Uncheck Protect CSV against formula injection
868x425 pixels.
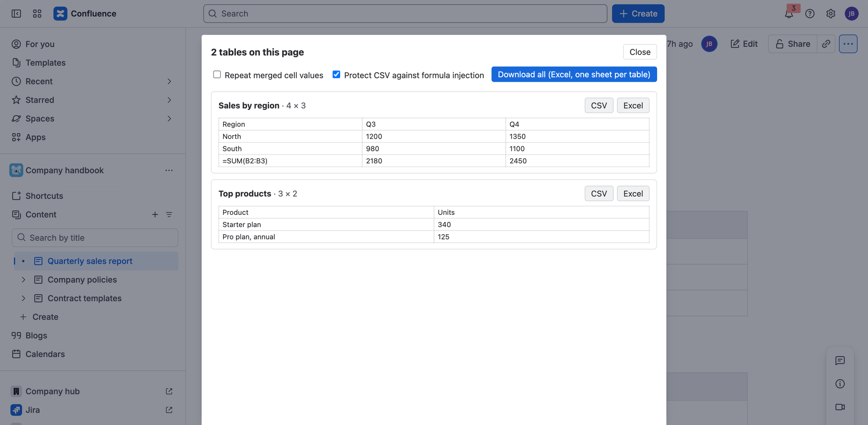tap(336, 75)
